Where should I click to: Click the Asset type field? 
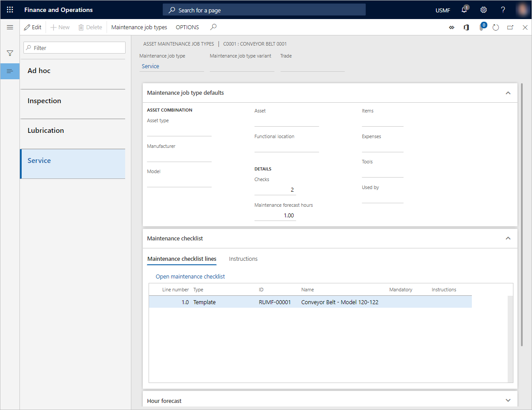click(x=179, y=131)
